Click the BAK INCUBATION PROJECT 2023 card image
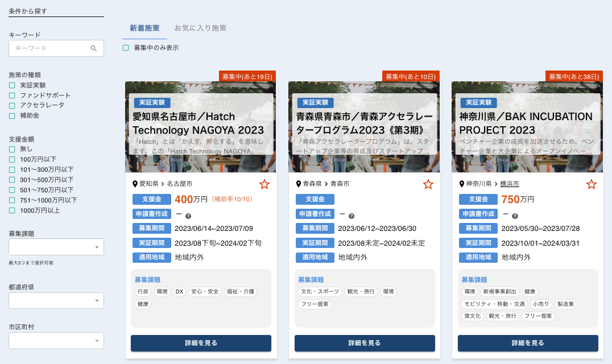 pos(527,127)
